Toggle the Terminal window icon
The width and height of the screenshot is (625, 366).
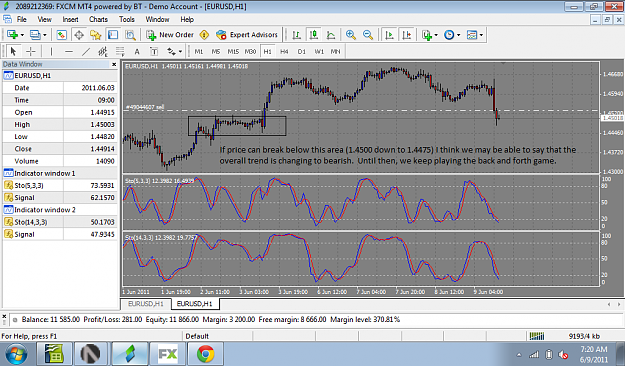113,35
